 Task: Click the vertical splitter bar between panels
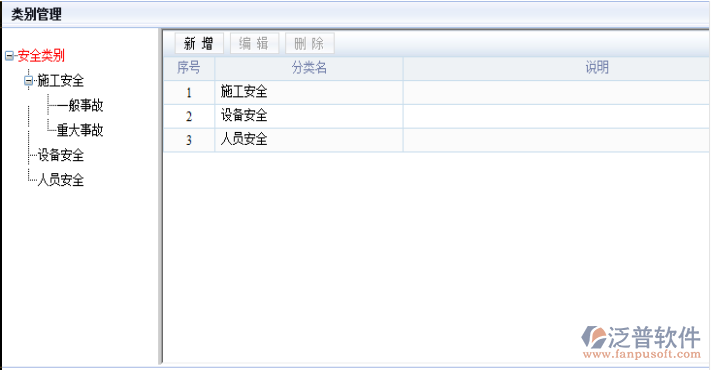160,196
